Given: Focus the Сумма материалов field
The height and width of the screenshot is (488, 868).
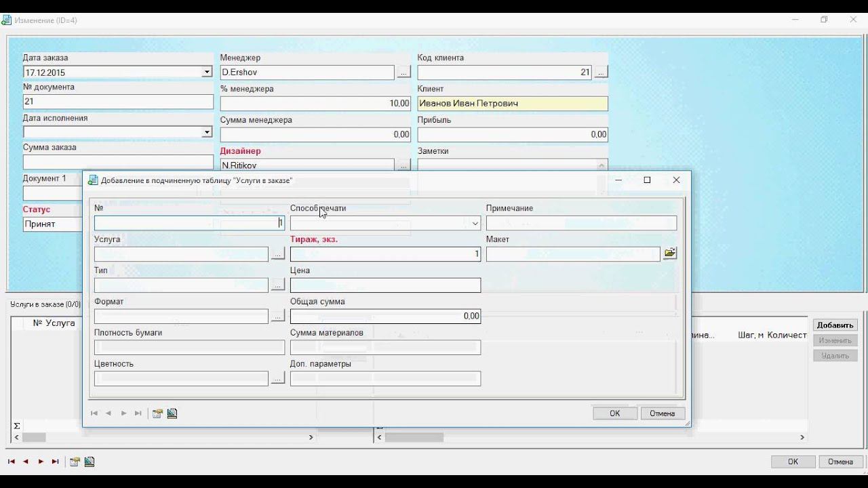Looking at the screenshot, I should pos(385,348).
